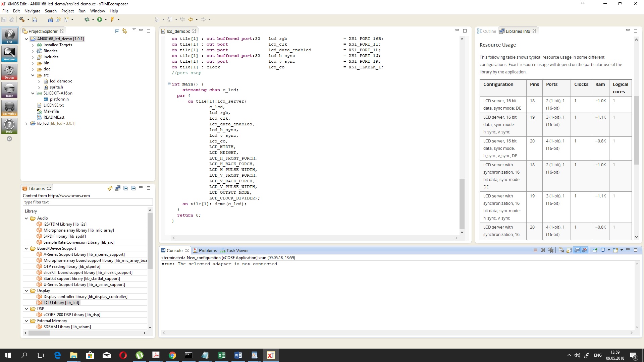Open Project Explorer view menu triangle
Viewport: 644px width, 362px height.
click(x=134, y=30)
